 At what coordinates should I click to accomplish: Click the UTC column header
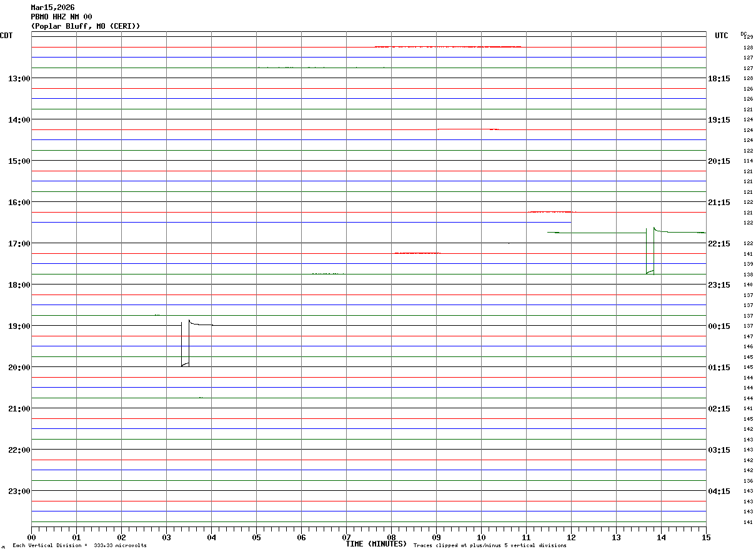pyautogui.click(x=722, y=36)
